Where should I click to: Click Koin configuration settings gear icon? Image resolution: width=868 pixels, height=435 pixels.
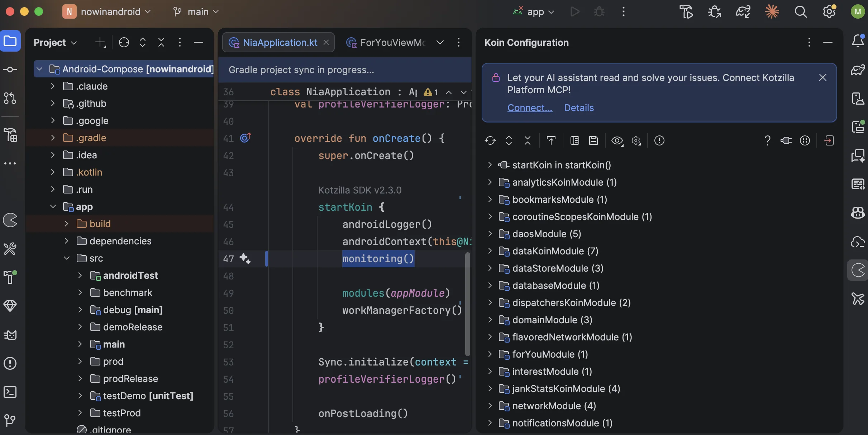[x=636, y=140]
